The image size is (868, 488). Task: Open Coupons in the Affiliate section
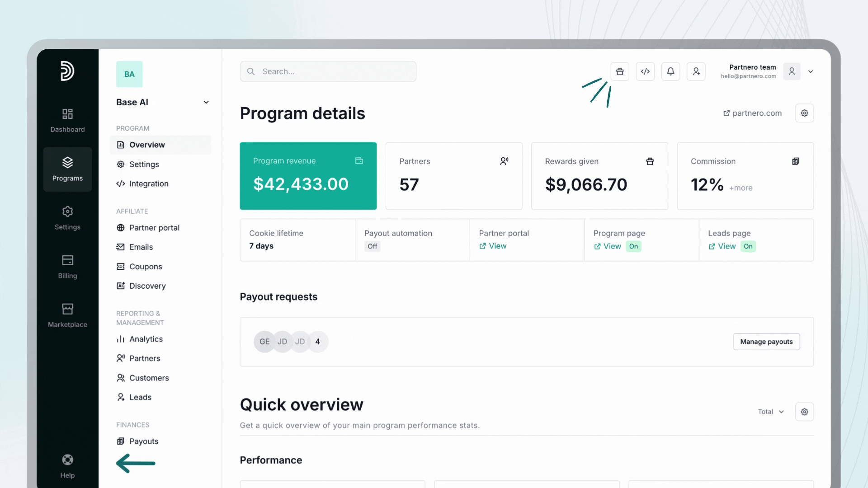[145, 267]
